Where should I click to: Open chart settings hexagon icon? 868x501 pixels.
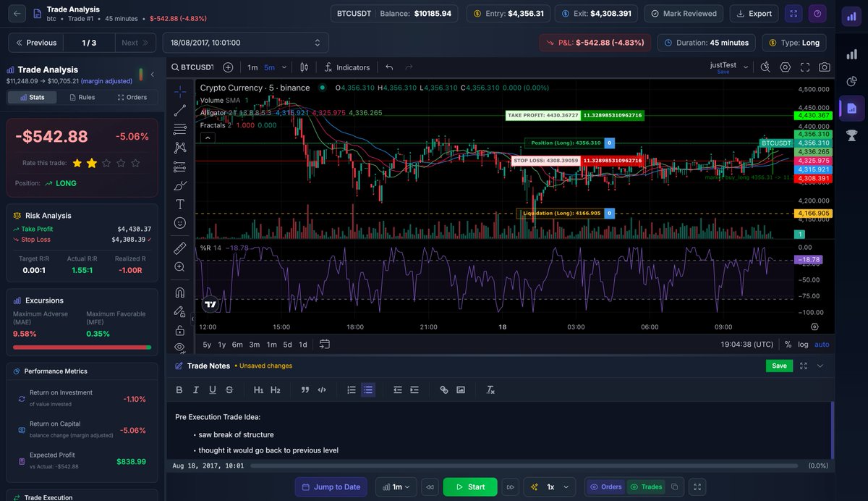[786, 67]
